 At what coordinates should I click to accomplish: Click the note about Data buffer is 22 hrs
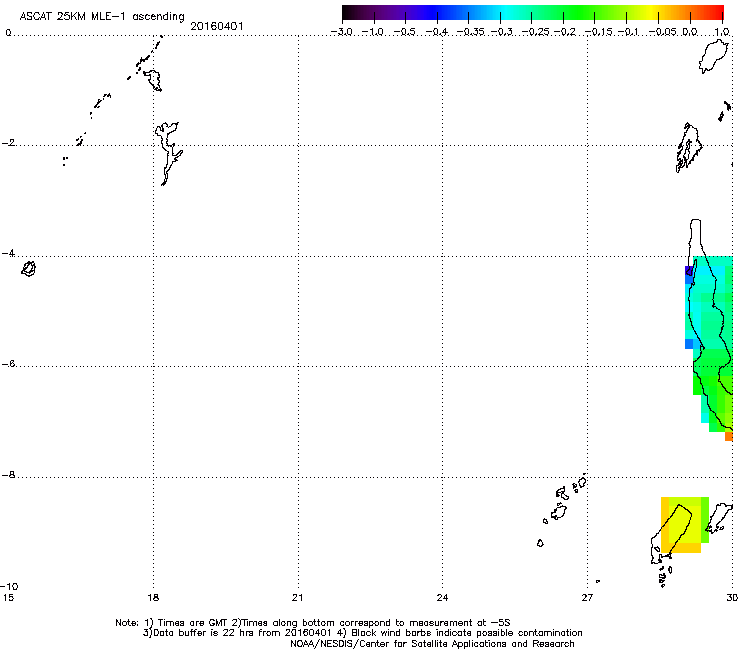pos(362,633)
